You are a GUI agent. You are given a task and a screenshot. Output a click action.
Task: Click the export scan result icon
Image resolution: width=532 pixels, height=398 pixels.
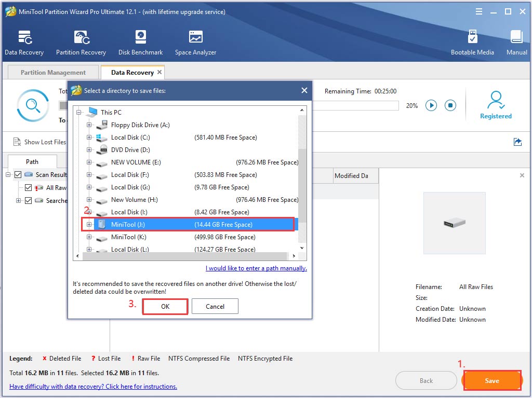517,142
